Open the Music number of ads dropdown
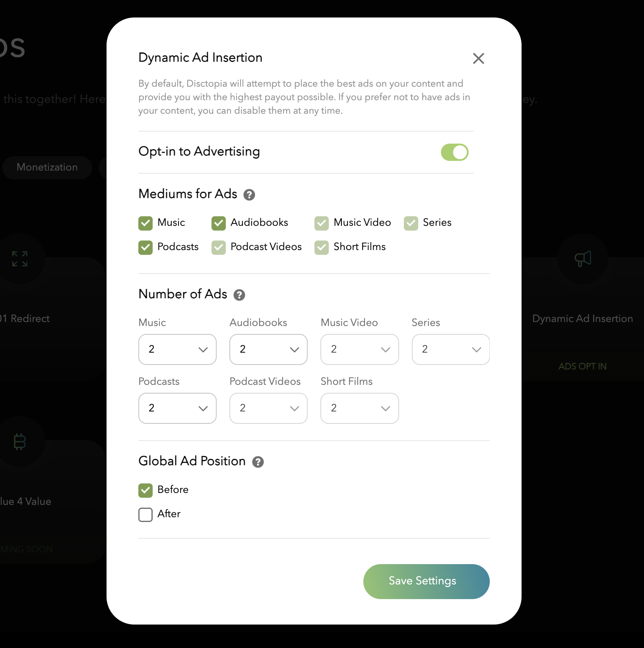Image resolution: width=644 pixels, height=648 pixels. point(177,349)
